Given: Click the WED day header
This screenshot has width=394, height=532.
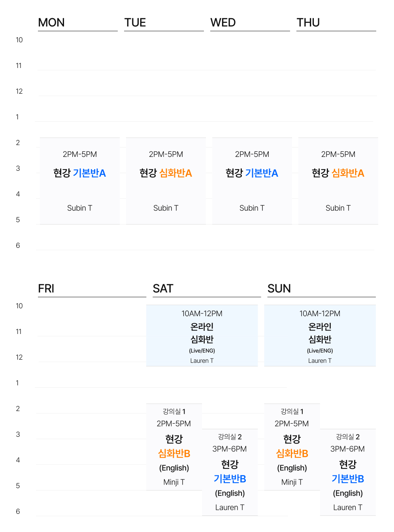Looking at the screenshot, I should pyautogui.click(x=223, y=23).
